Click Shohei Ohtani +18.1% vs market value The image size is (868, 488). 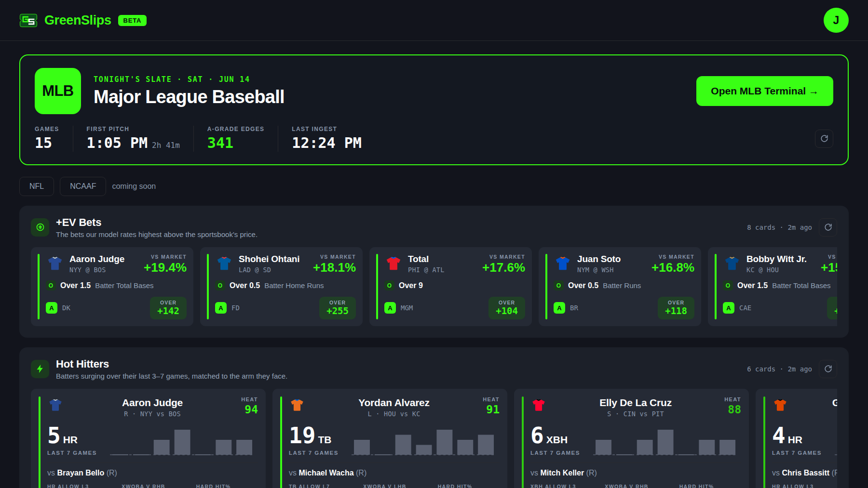point(334,268)
